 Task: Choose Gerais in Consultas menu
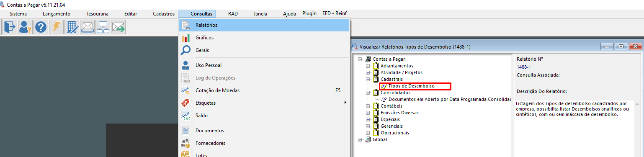[264, 50]
